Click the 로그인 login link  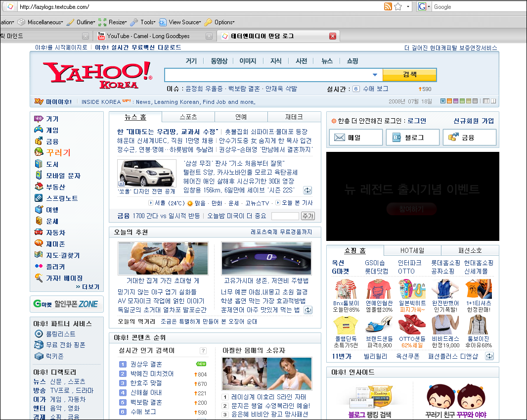click(417, 121)
